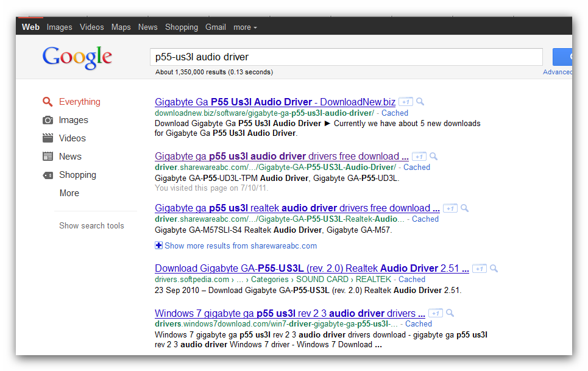This screenshot has height=371, width=588.
Task: Click 'REALTEK' breadcrumb in softpedia result
Action: [x=374, y=279]
